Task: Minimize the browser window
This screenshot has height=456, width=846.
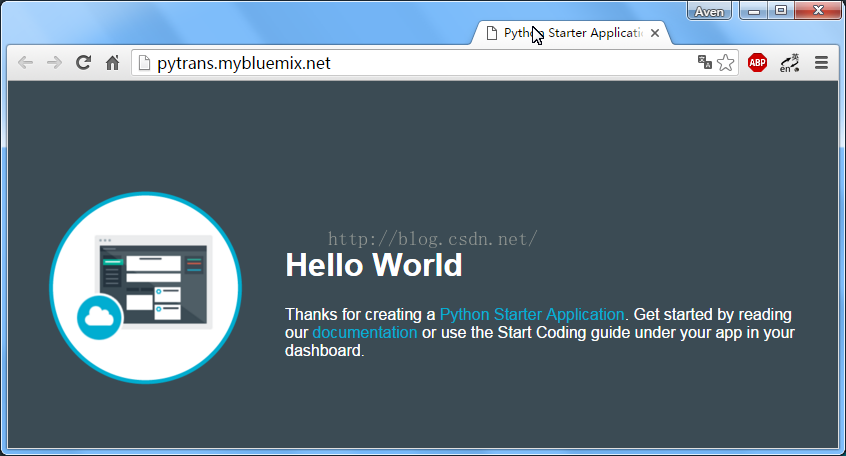Action: [754, 11]
